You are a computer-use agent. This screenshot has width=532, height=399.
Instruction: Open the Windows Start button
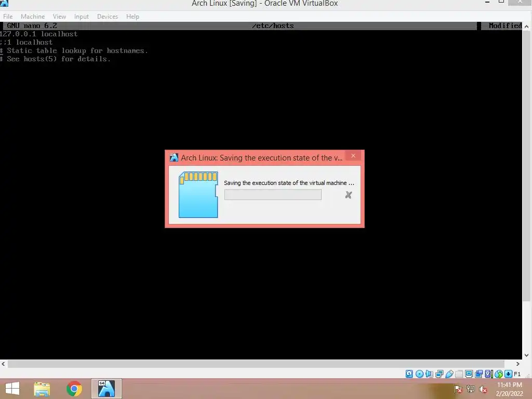(12, 389)
